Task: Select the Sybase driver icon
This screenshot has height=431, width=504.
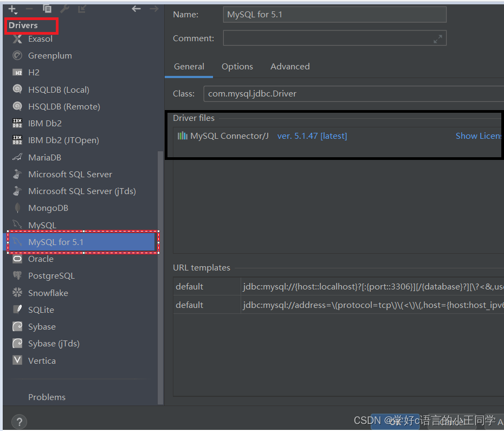Action: tap(17, 326)
